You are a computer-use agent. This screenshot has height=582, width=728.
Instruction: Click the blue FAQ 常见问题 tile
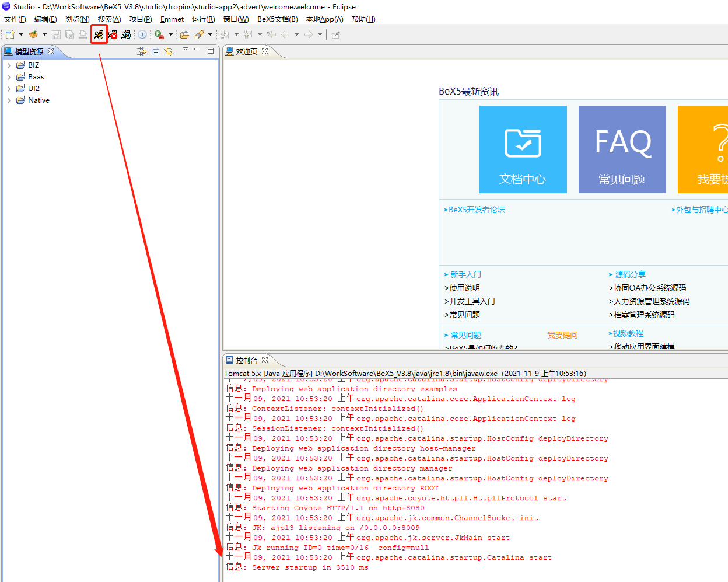click(622, 149)
